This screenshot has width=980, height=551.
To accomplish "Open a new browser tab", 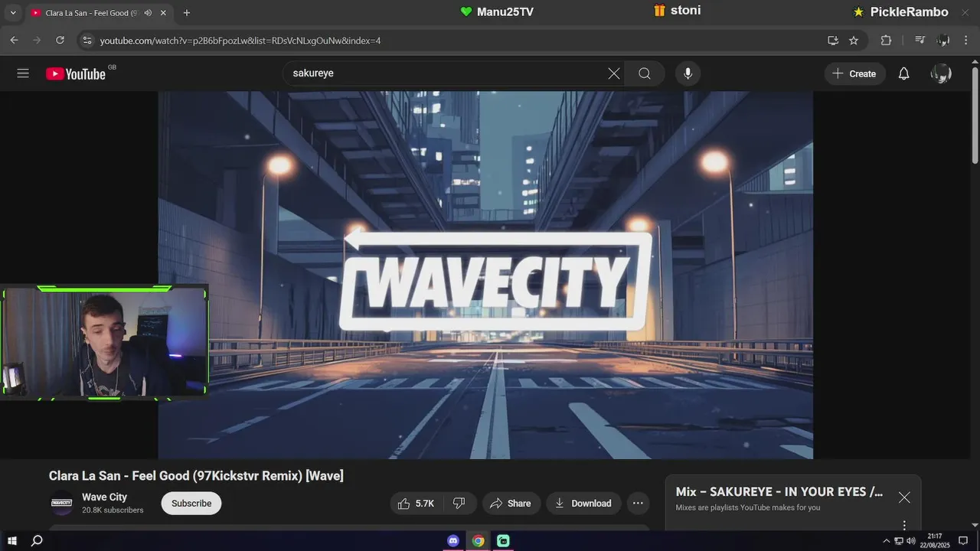I will [187, 13].
